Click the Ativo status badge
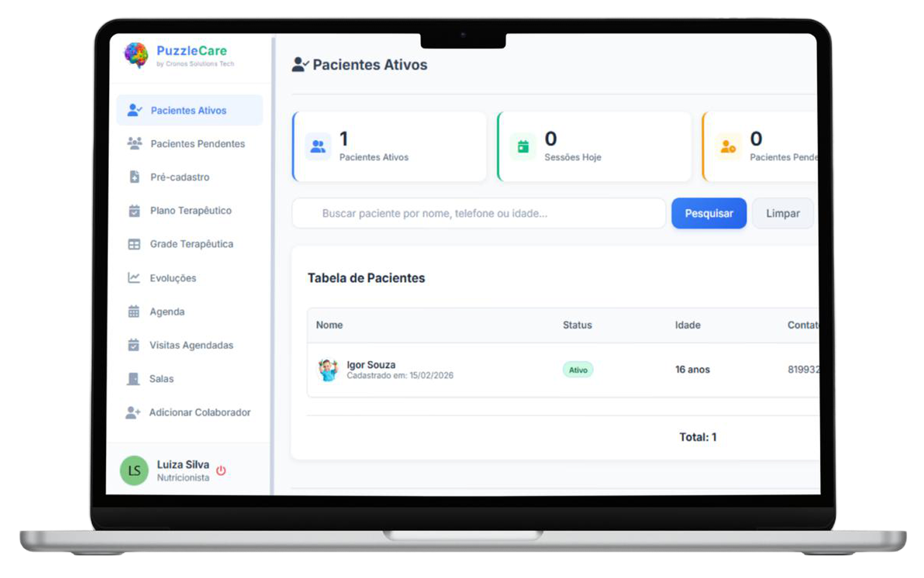This screenshot has width=924, height=578. pyautogui.click(x=577, y=369)
